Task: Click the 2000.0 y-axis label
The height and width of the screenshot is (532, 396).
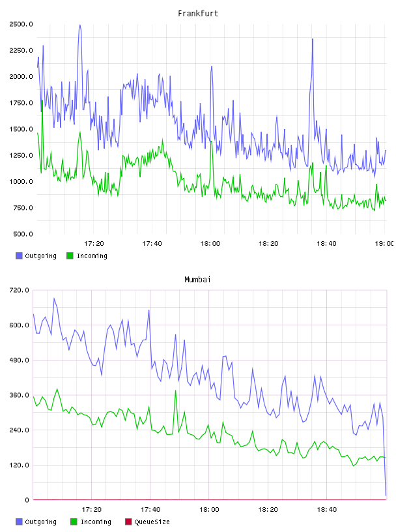Action: (21, 77)
